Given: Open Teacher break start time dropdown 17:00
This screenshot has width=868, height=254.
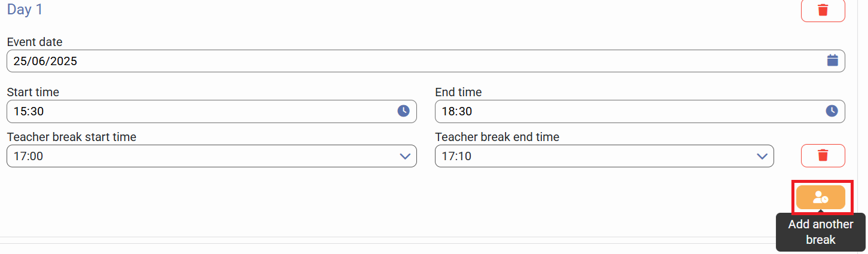Looking at the screenshot, I should point(203,156).
